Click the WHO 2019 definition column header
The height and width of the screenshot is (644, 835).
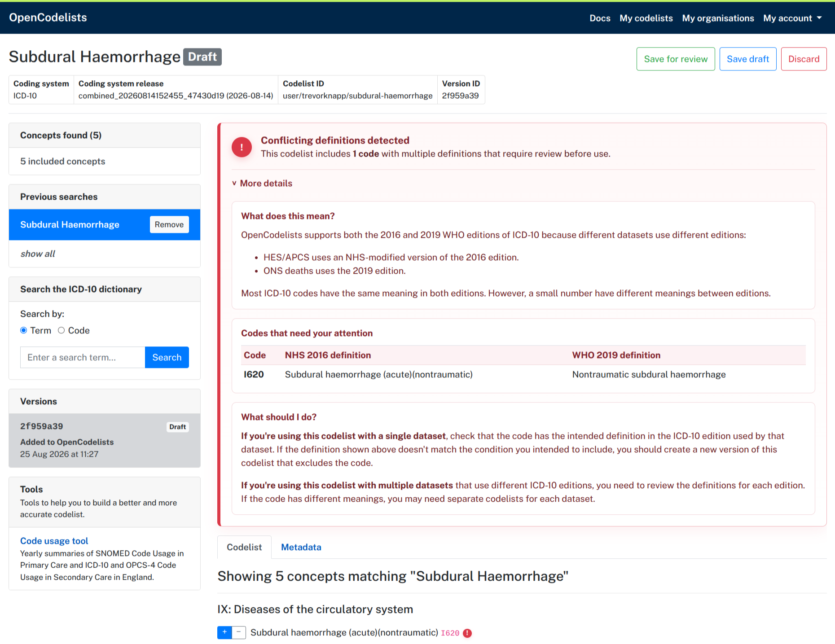coord(616,355)
